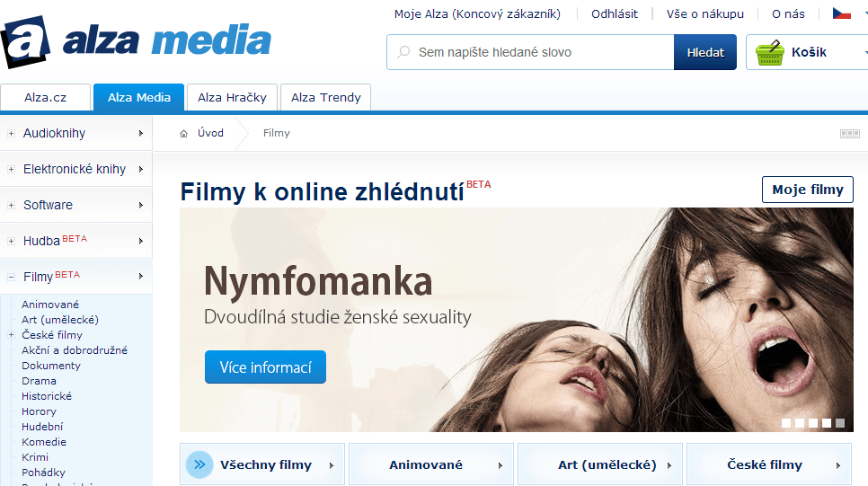This screenshot has width=868, height=486.
Task: Open the Elektronické knihy category
Action: click(x=75, y=170)
